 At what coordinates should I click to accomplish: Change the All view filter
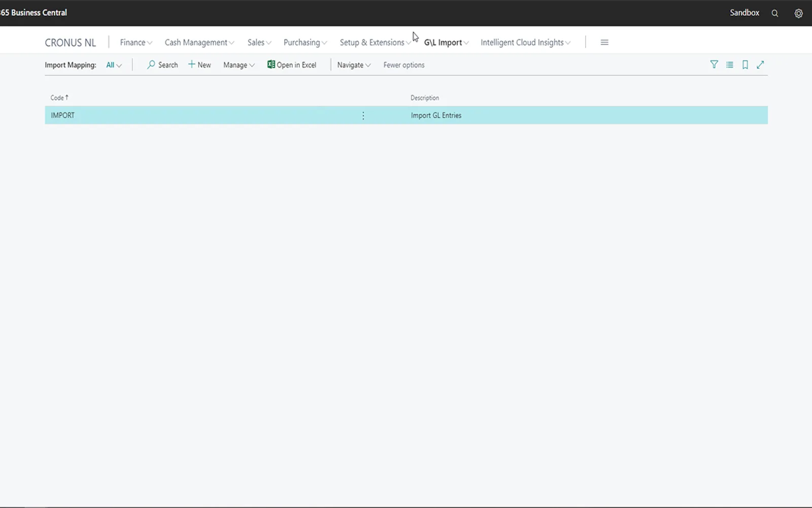(114, 65)
